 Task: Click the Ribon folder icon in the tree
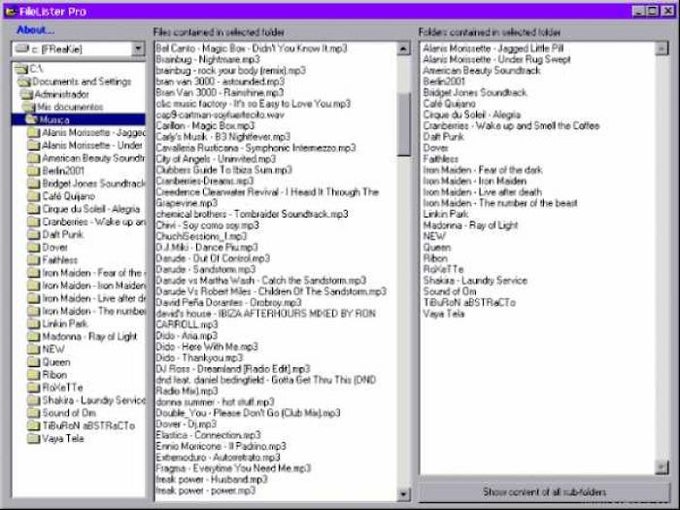tap(33, 375)
